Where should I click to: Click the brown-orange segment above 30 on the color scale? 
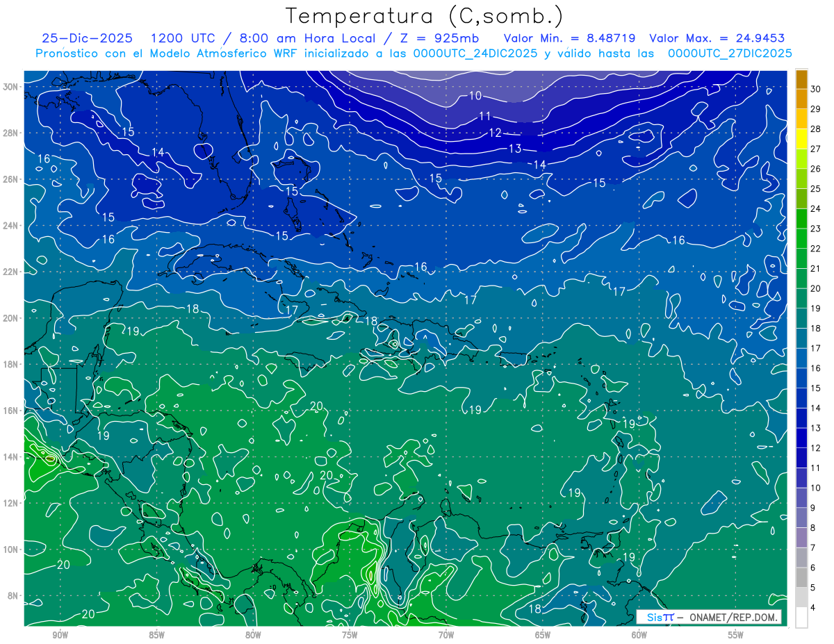[802, 78]
